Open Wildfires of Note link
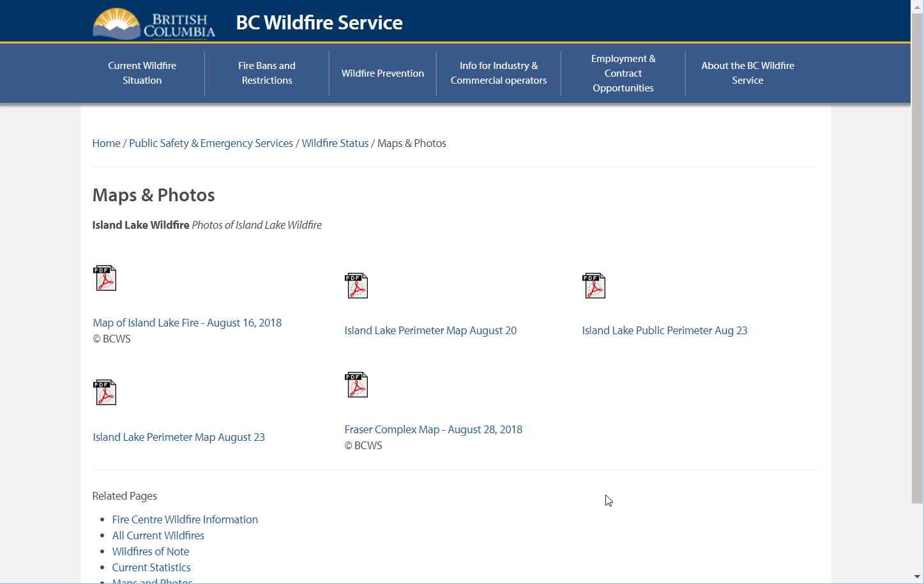The height and width of the screenshot is (584, 924). (x=151, y=551)
